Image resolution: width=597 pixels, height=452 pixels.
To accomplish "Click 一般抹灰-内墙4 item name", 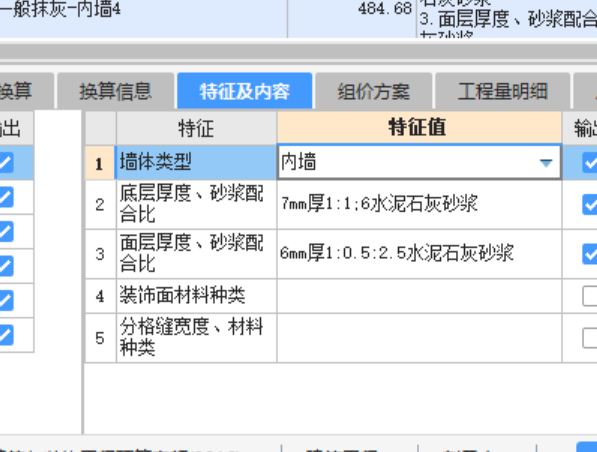I will (61, 9).
